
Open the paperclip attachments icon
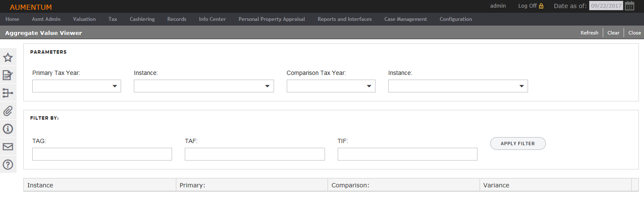point(8,111)
